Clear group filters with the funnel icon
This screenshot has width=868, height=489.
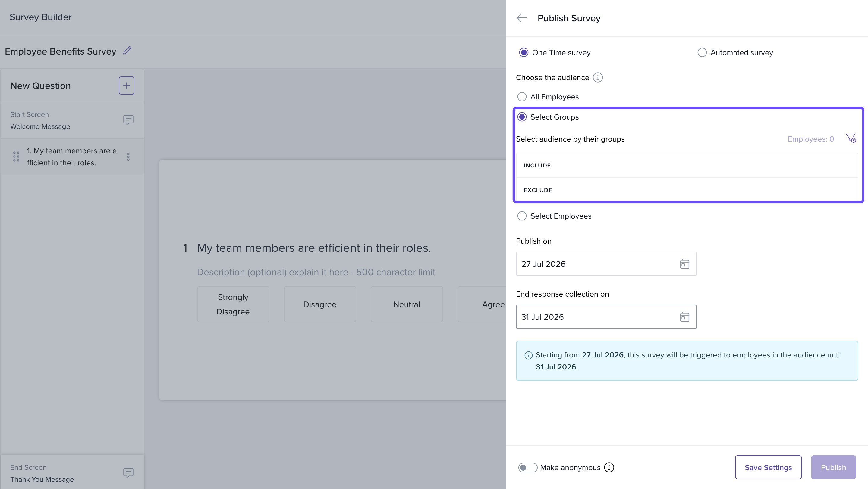(851, 138)
